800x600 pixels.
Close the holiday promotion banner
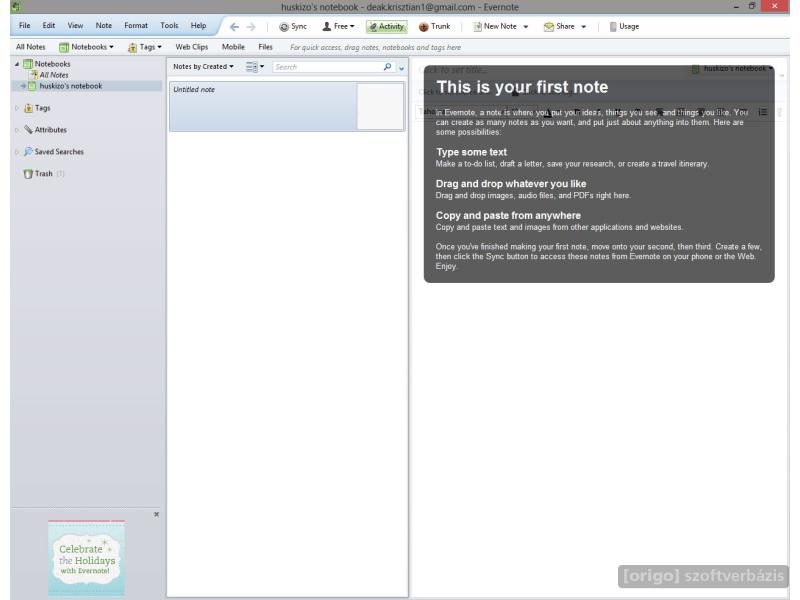coord(157,514)
